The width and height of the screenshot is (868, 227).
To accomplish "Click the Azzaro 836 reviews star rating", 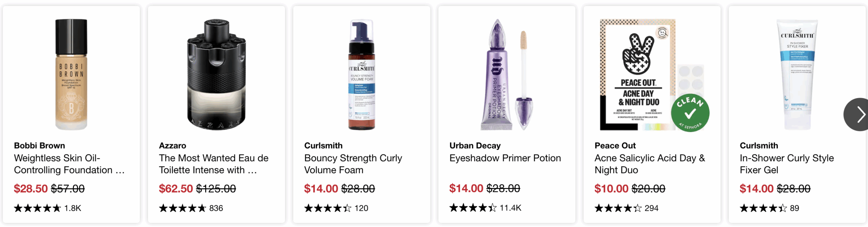I will click(191, 208).
